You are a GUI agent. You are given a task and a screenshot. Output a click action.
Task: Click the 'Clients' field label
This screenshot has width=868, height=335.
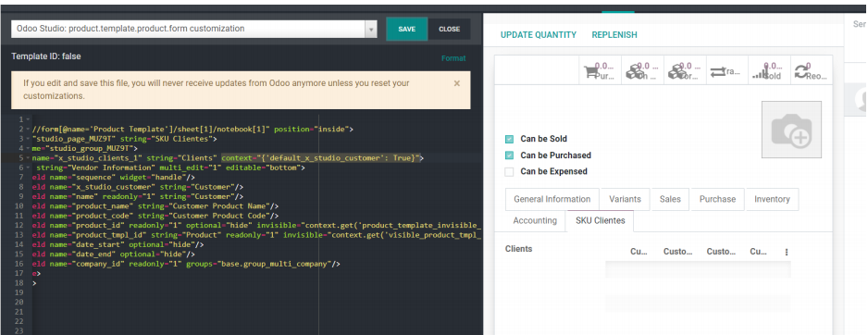[x=518, y=249]
